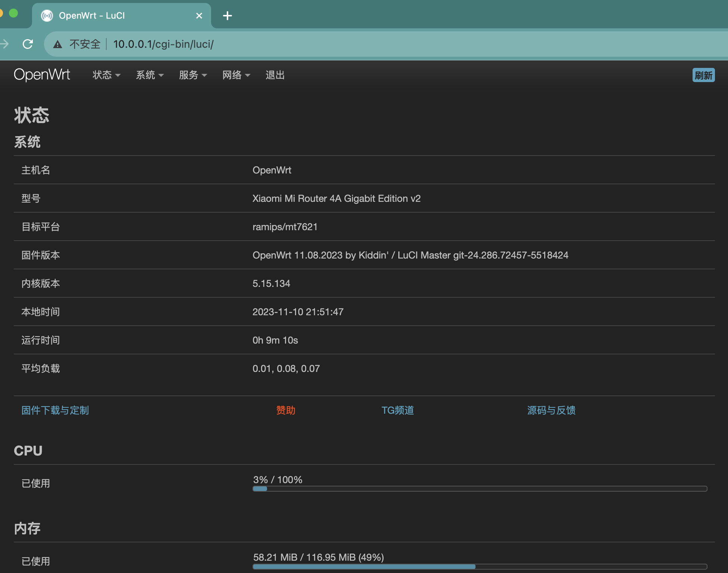This screenshot has height=573, width=728.
Task: Click the 3% / 100% CPU text
Action: click(x=278, y=480)
